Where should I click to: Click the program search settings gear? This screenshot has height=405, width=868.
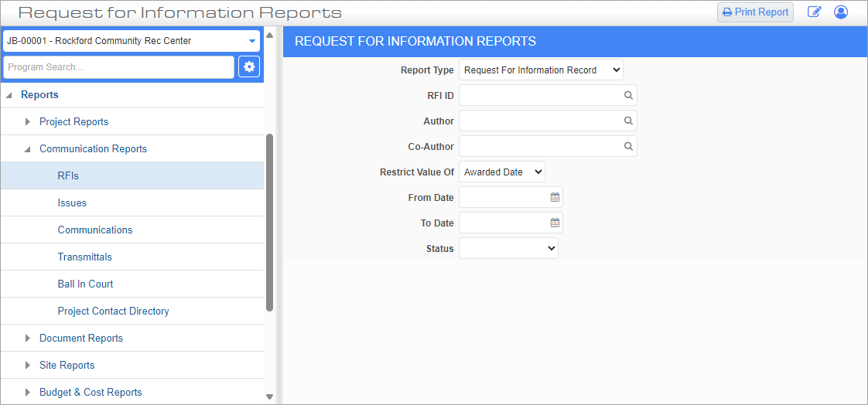coord(249,67)
